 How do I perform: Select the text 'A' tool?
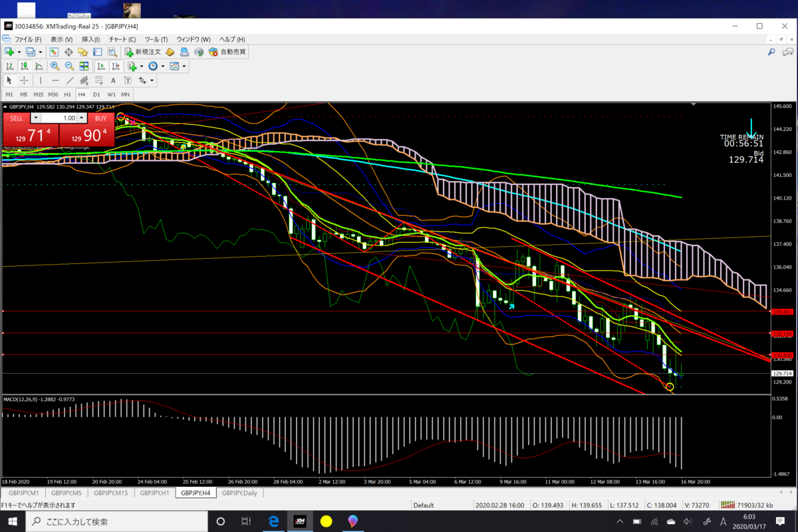pyautogui.click(x=113, y=80)
